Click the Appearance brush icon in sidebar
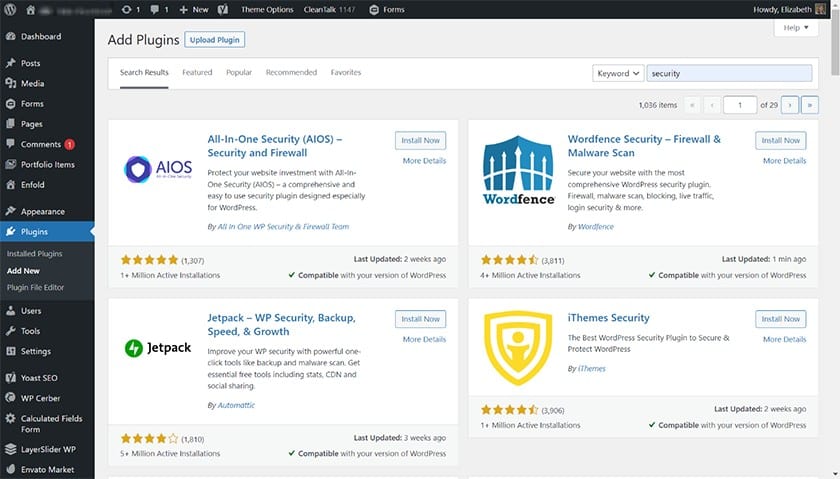Screen dimensions: 840x479 click(10, 211)
